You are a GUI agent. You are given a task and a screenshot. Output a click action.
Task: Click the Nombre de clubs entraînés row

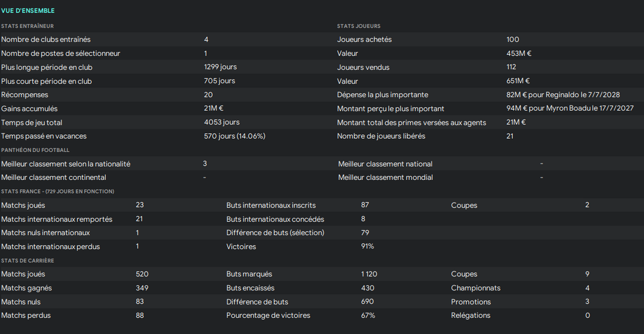[46, 40]
